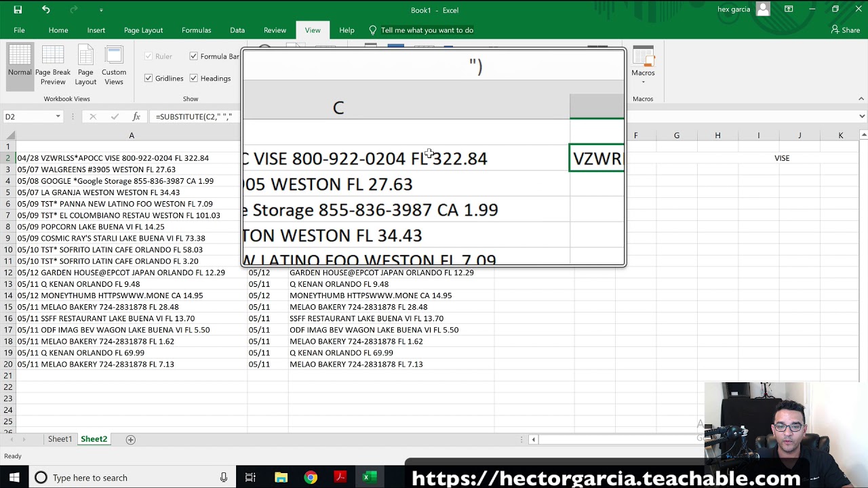Undo the last action
Screen dimensions: 868x488
pyautogui.click(x=45, y=9)
